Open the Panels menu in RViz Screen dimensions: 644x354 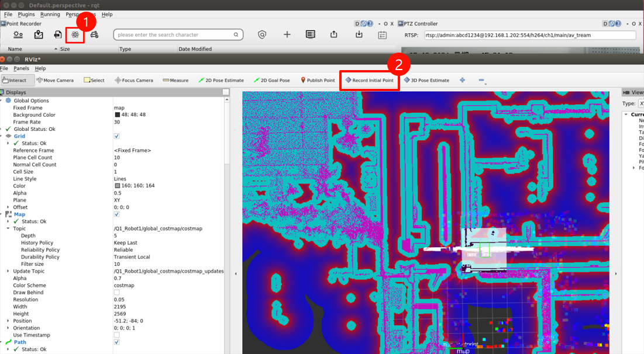(x=21, y=68)
